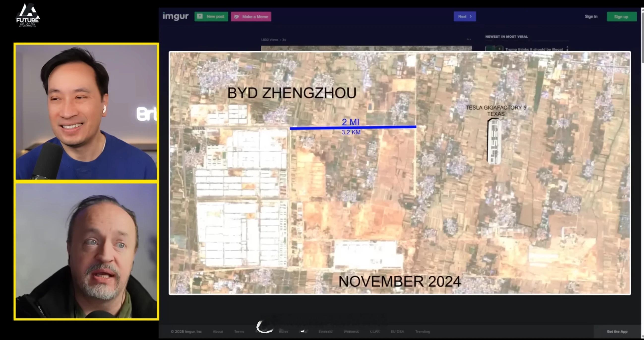Open the Rules footer link
This screenshot has height=340, width=644.
(283, 332)
